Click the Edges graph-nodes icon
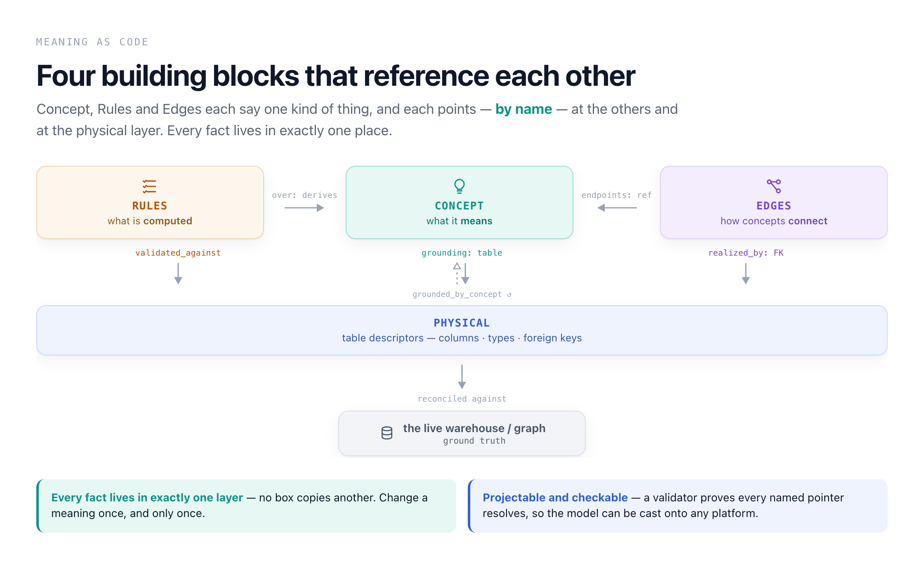The height and width of the screenshot is (569, 924). coord(774,186)
